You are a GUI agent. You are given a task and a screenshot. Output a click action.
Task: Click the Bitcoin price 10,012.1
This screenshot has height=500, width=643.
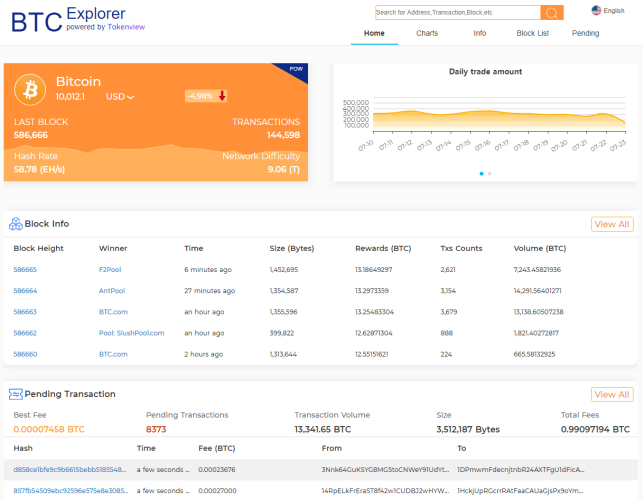pos(70,97)
